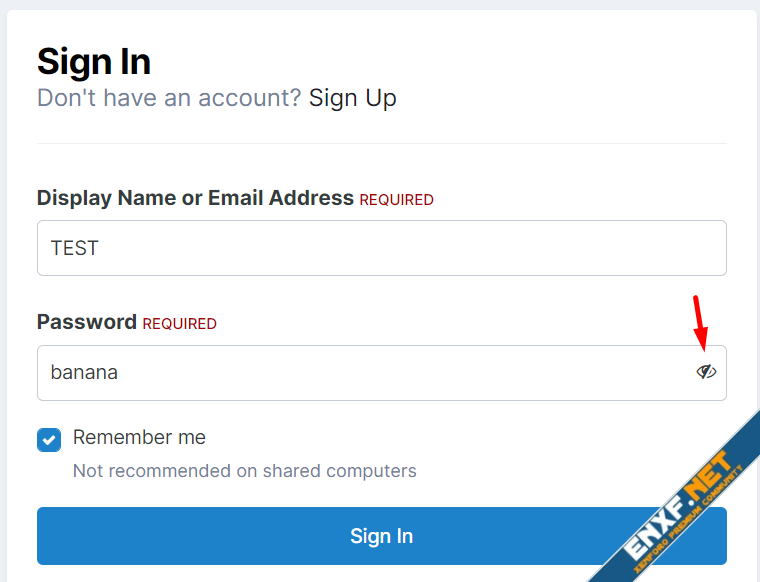Click REQUIRED tag beside Password label
The width and height of the screenshot is (760, 582).
179,324
